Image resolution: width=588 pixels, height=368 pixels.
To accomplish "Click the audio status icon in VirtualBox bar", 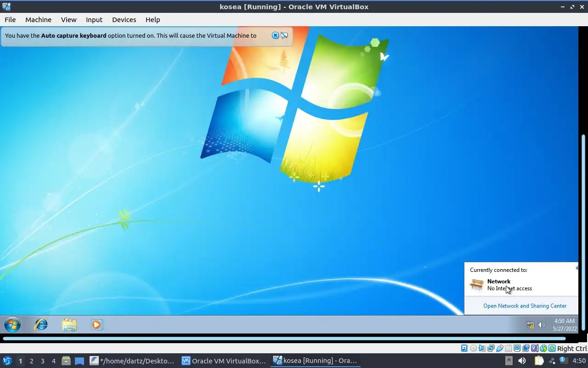I will pos(482,348).
